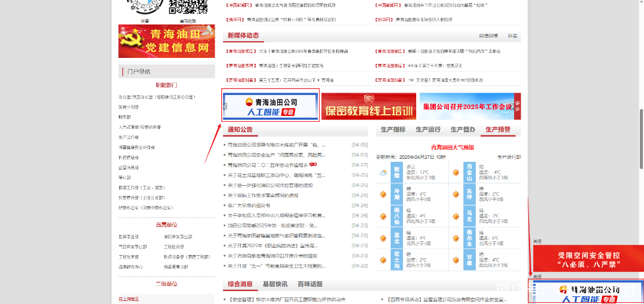This screenshot has height=304, width=644.
Task: Click the 南八仙 sunny weather icon
Action: [x=383, y=216]
